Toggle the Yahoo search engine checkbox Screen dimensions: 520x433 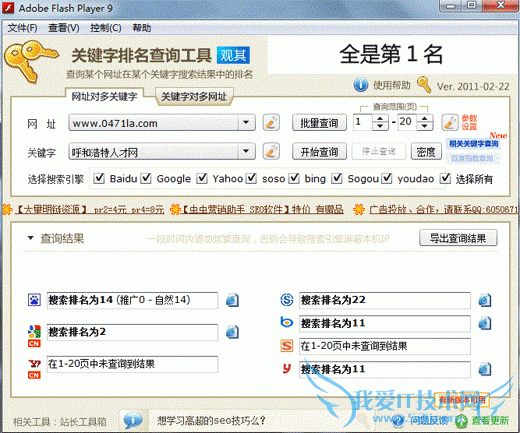[x=202, y=178]
